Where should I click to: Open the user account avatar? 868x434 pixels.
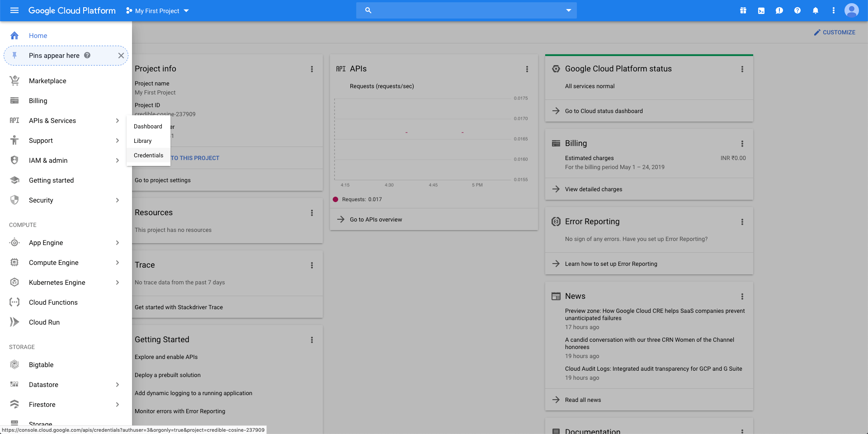852,10
